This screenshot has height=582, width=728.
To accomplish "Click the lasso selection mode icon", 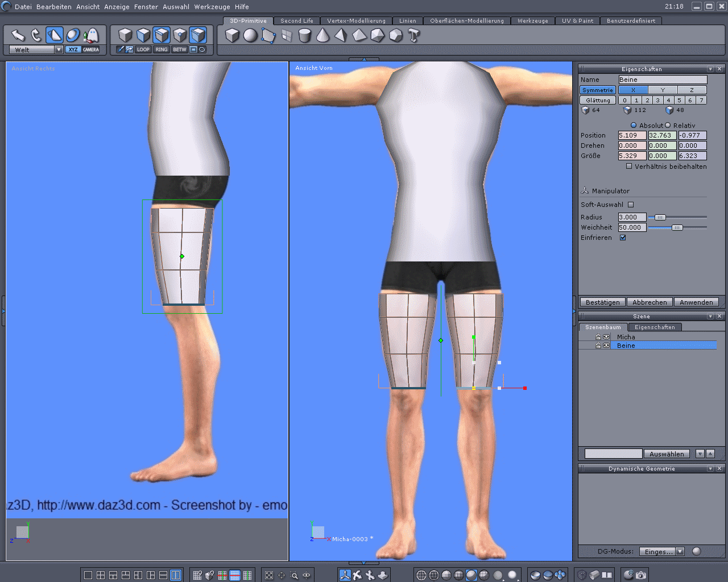I will [x=202, y=49].
